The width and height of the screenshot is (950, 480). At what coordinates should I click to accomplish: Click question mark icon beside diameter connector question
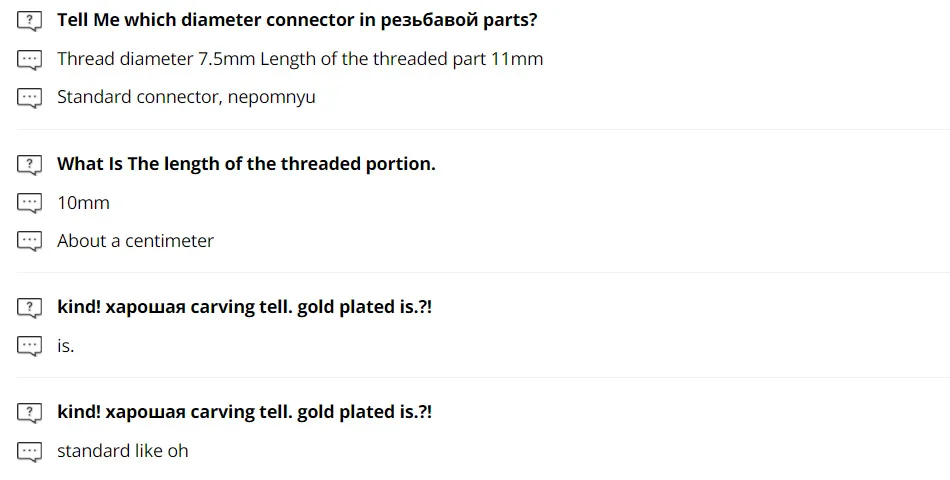tap(30, 21)
